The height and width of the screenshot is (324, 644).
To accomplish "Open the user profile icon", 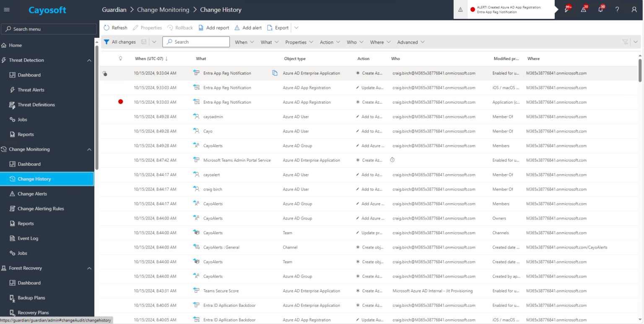I will click(x=634, y=10).
